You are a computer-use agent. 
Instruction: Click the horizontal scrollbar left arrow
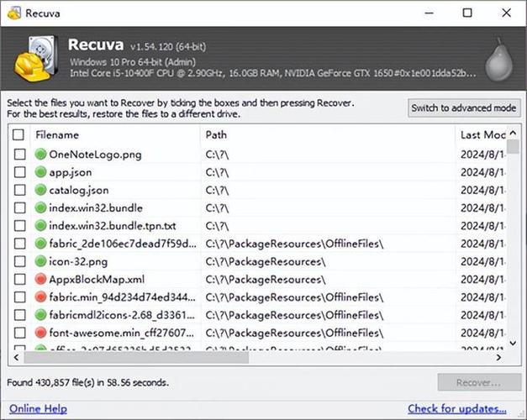[16, 358]
